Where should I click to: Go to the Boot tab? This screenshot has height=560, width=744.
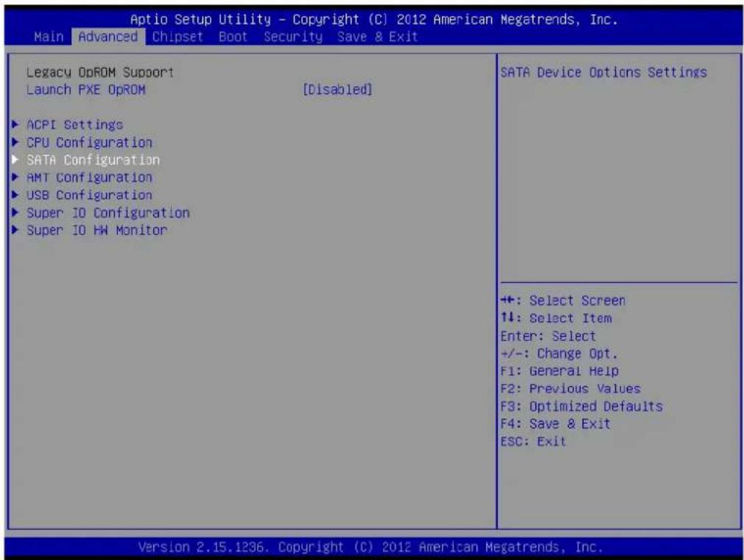[233, 37]
